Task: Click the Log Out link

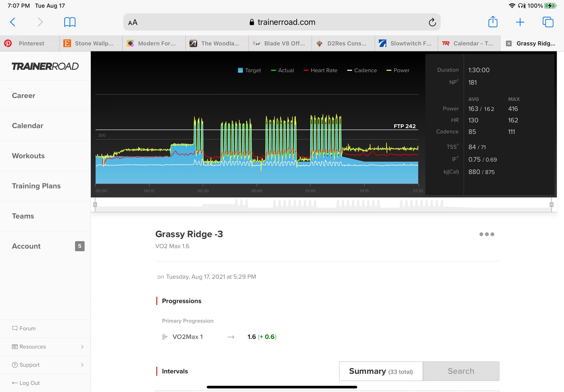Action: coord(26,383)
